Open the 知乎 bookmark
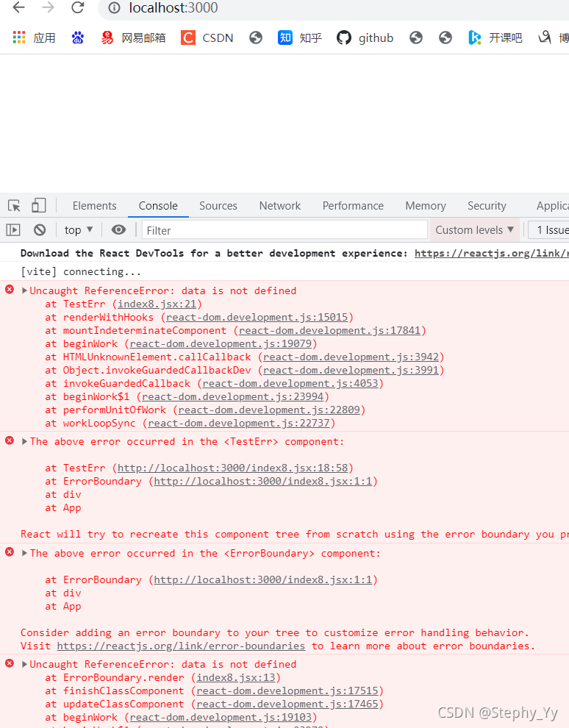The image size is (569, 728). pyautogui.click(x=300, y=38)
